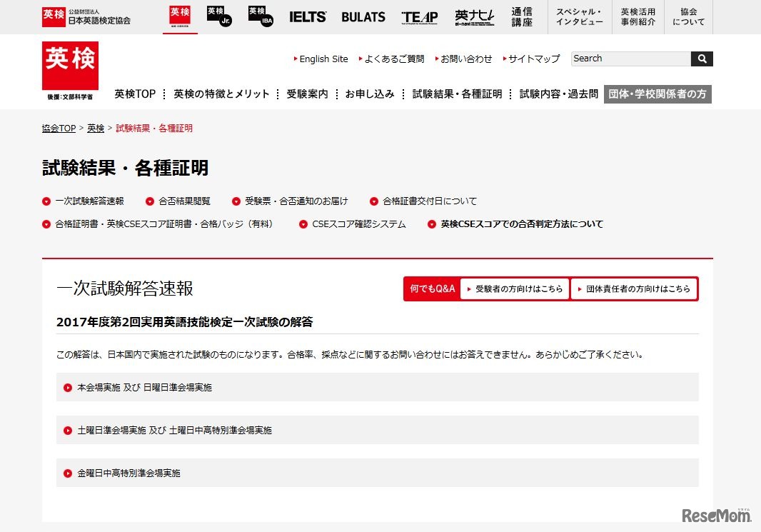761x532 pixels.
Task: Select 英検の特徴とメリット in navigation
Action: pos(221,94)
